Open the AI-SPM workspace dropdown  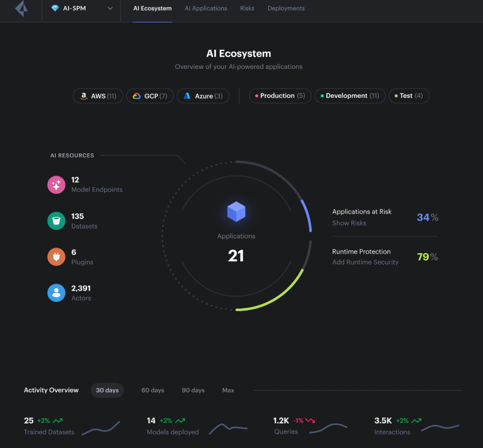[x=81, y=8]
